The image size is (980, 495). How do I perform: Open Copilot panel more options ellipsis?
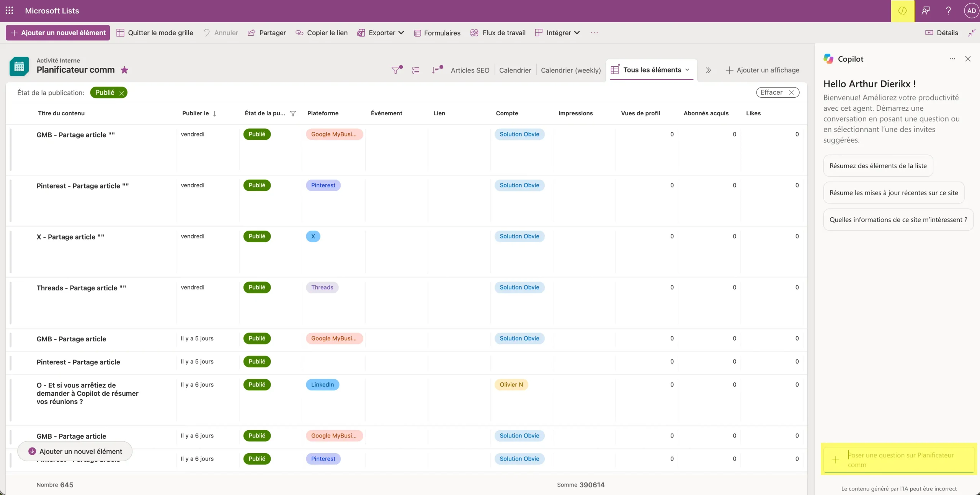click(952, 59)
